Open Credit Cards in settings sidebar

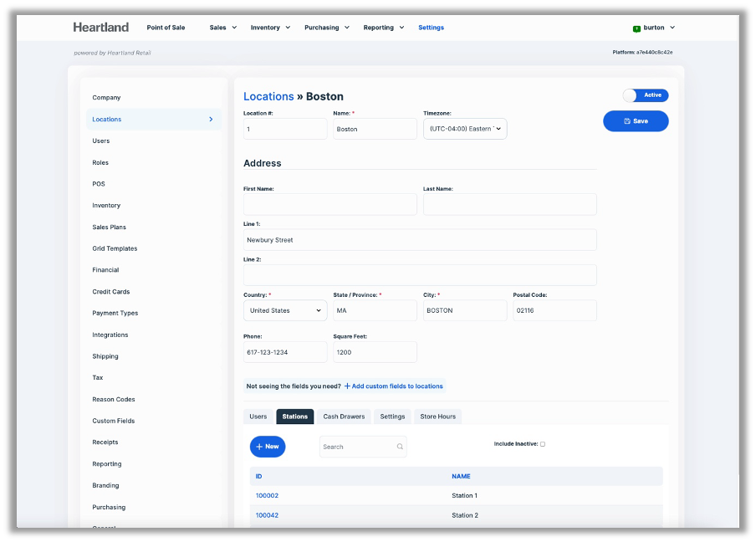click(110, 292)
